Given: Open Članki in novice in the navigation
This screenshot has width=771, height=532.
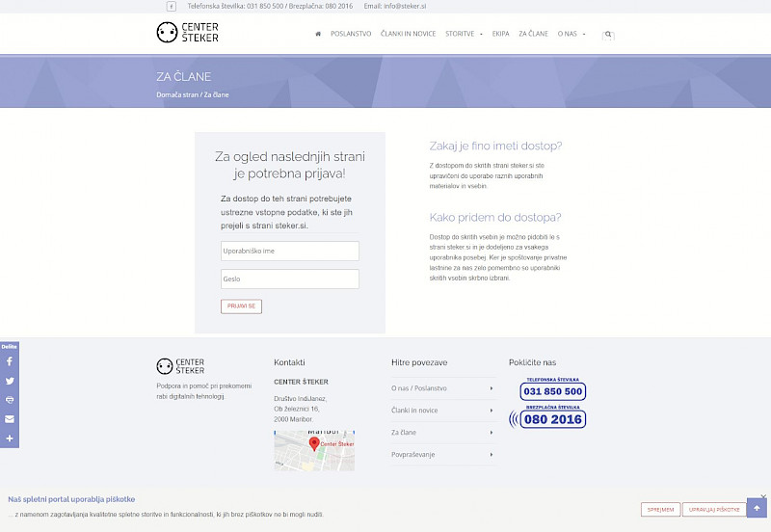Looking at the screenshot, I should (x=408, y=34).
